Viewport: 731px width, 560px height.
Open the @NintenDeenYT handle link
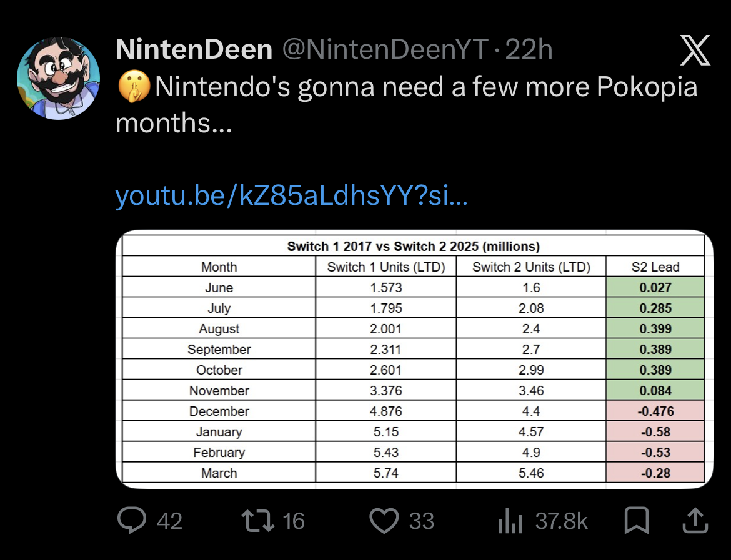click(385, 51)
